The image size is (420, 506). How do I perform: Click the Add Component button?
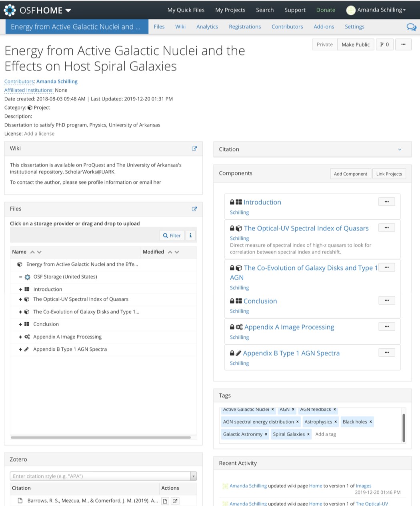tap(350, 174)
